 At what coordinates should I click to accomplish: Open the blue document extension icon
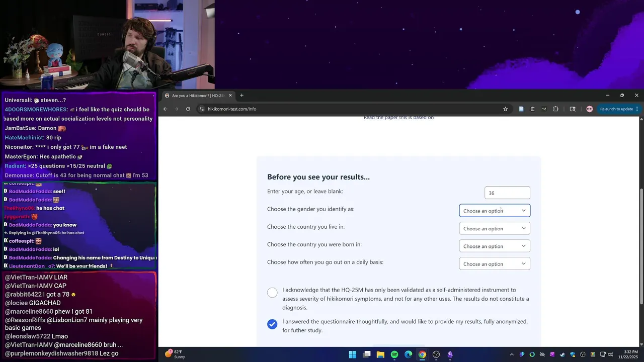pos(521,109)
